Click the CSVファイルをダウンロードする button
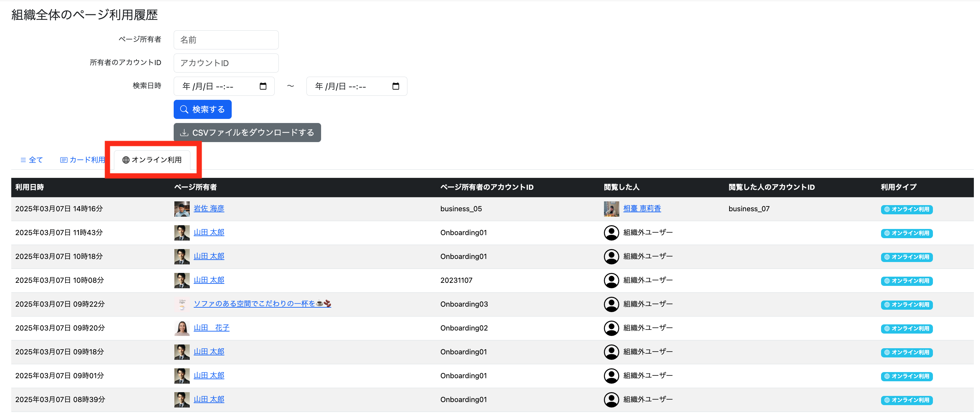Image resolution: width=980 pixels, height=415 pixels. click(247, 133)
